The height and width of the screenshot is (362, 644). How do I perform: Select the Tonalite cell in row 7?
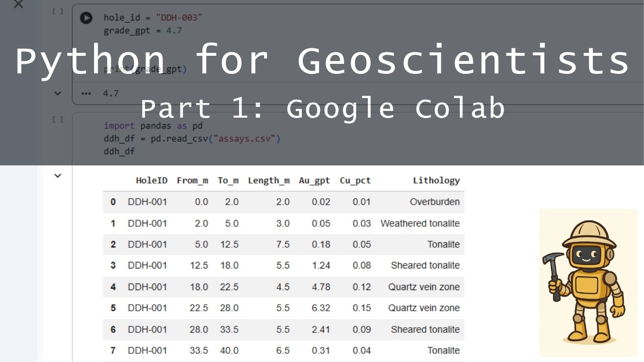(444, 350)
